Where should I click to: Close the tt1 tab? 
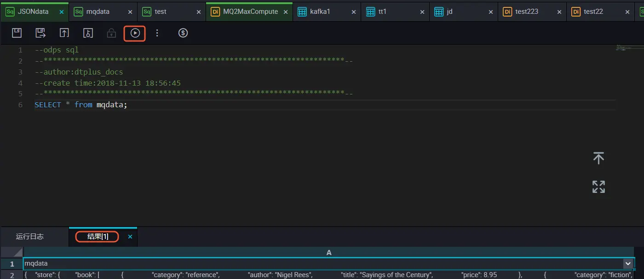click(422, 12)
